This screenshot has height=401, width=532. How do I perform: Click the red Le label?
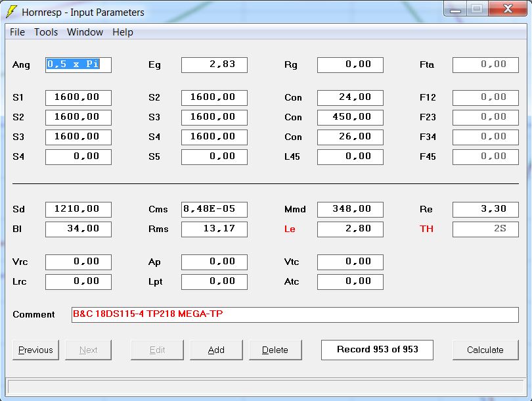coord(290,229)
